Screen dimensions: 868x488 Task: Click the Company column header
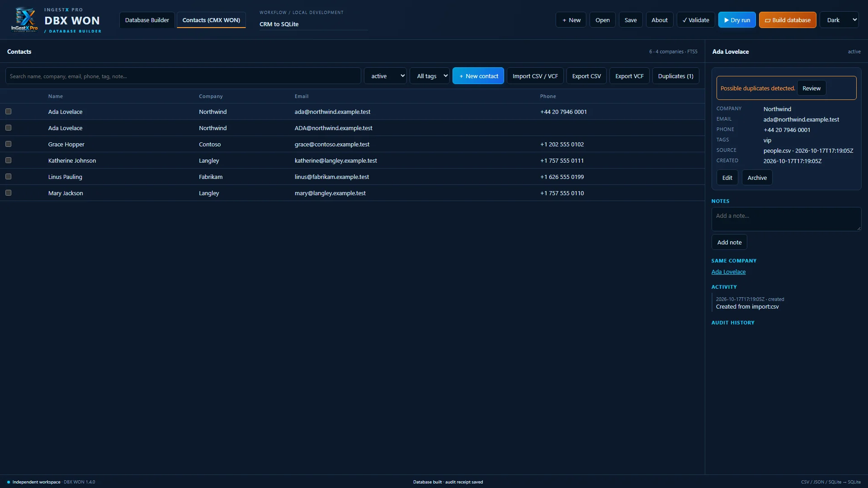tap(211, 96)
